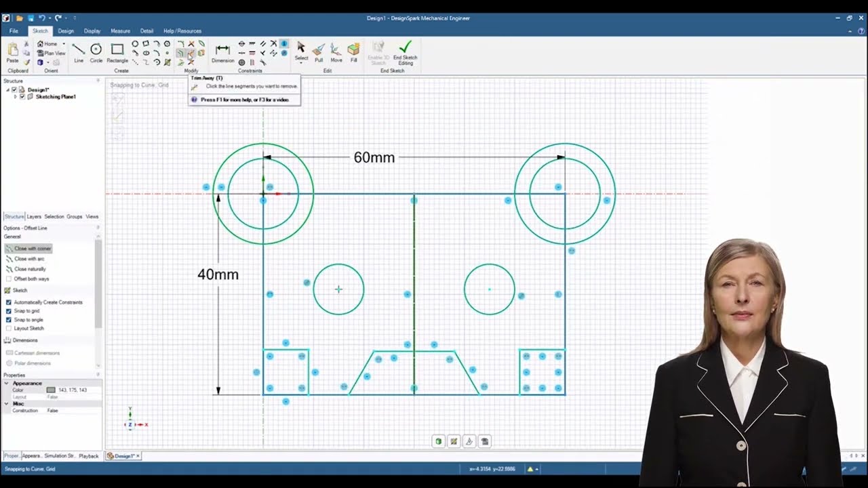This screenshot has height=488, width=868.
Task: Click the first sketch mode icon below canvas
Action: (438, 441)
